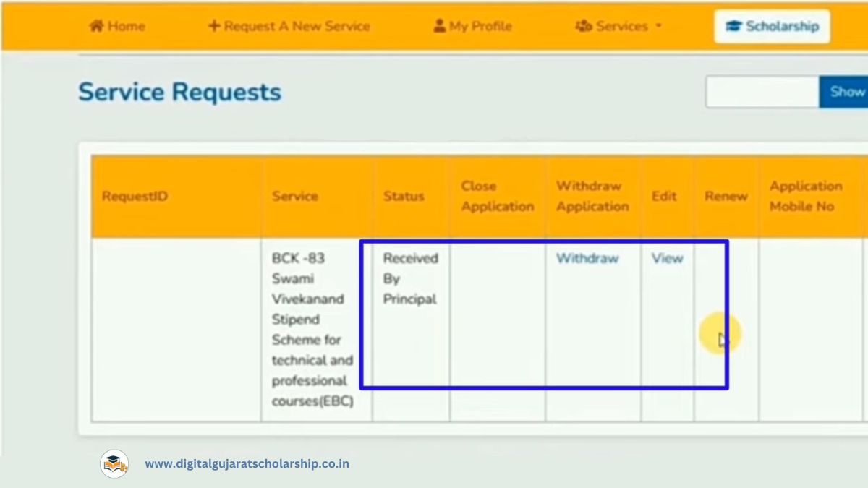868x488 pixels.
Task: Click the search input field near Show
Action: click(759, 91)
